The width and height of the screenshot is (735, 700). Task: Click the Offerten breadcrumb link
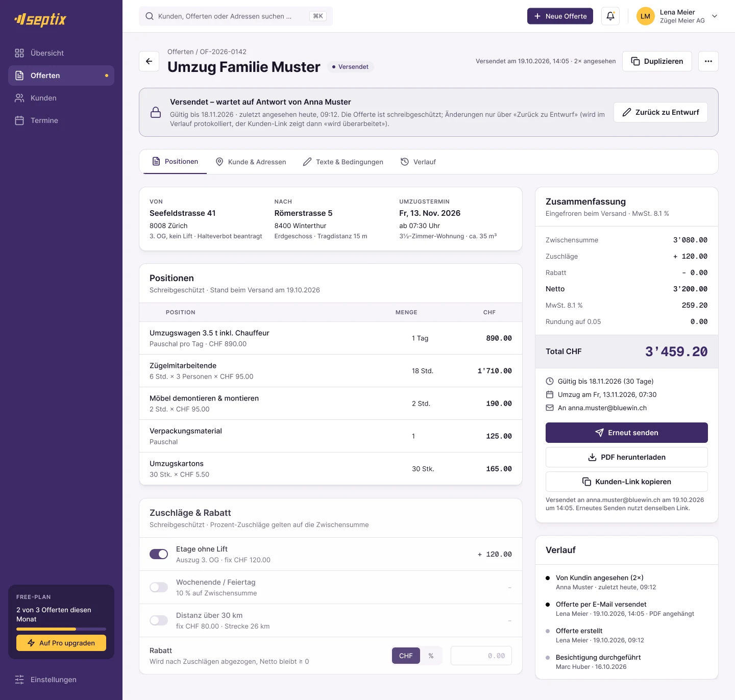tap(180, 52)
